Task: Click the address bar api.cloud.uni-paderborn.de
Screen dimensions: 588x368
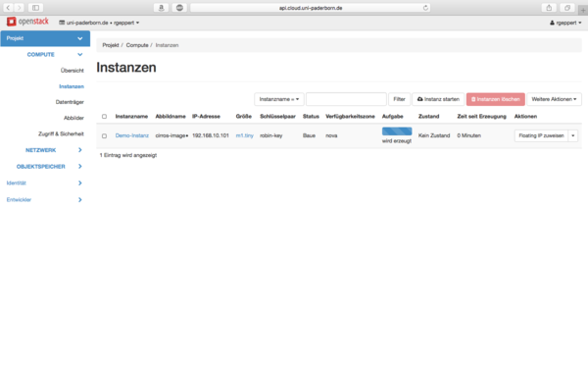Action: tap(310, 8)
